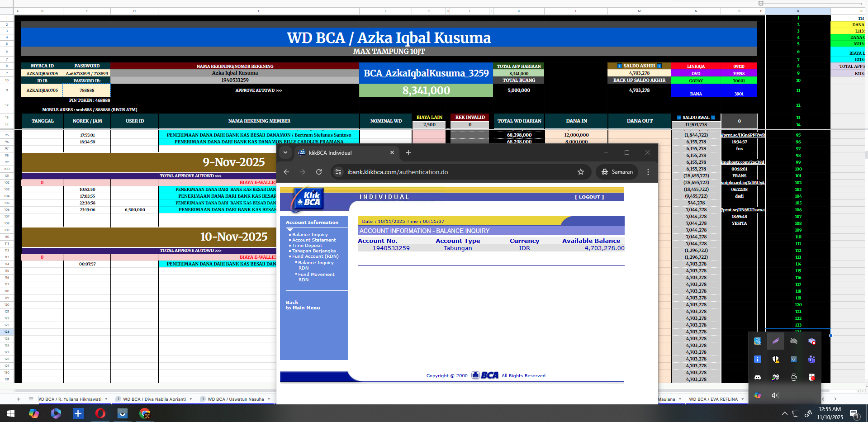Collapse the hidden tray icons chevron
This screenshot has width=868, height=422.
785,413
